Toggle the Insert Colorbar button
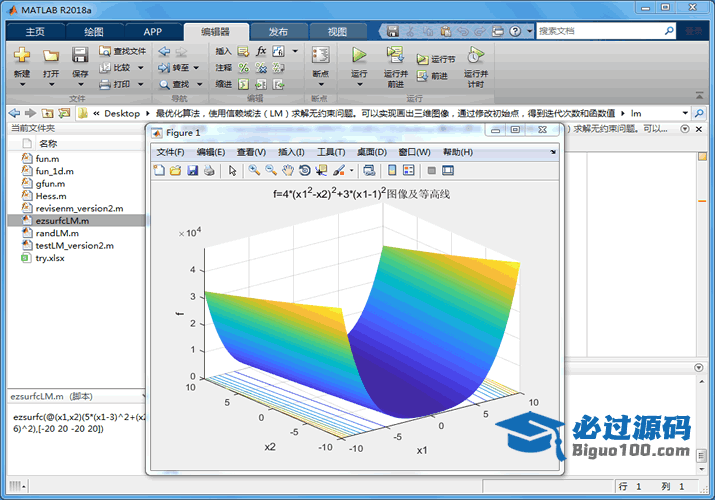The width and height of the screenshot is (715, 500). pos(392,171)
